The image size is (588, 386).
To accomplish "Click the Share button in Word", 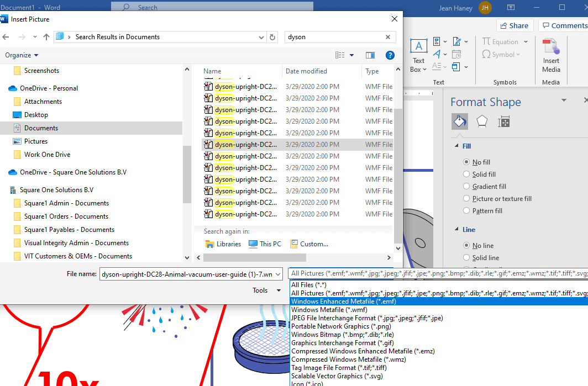I will [x=514, y=25].
